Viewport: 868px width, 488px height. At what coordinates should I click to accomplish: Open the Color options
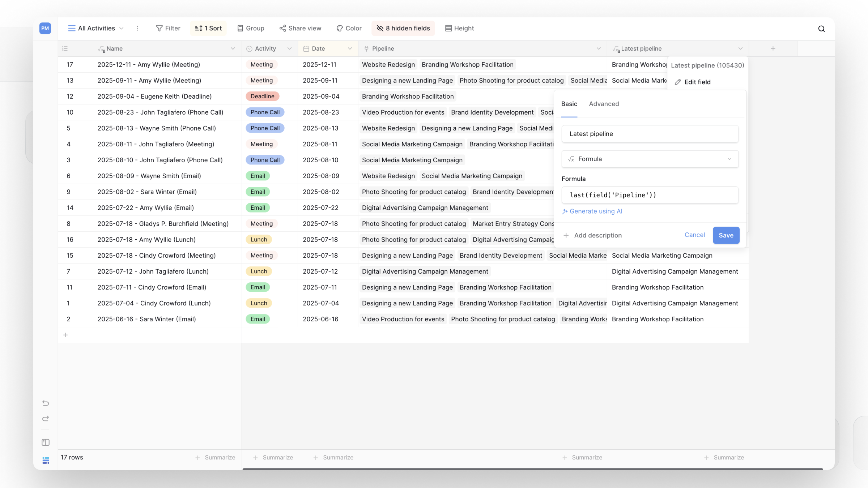pyautogui.click(x=349, y=28)
